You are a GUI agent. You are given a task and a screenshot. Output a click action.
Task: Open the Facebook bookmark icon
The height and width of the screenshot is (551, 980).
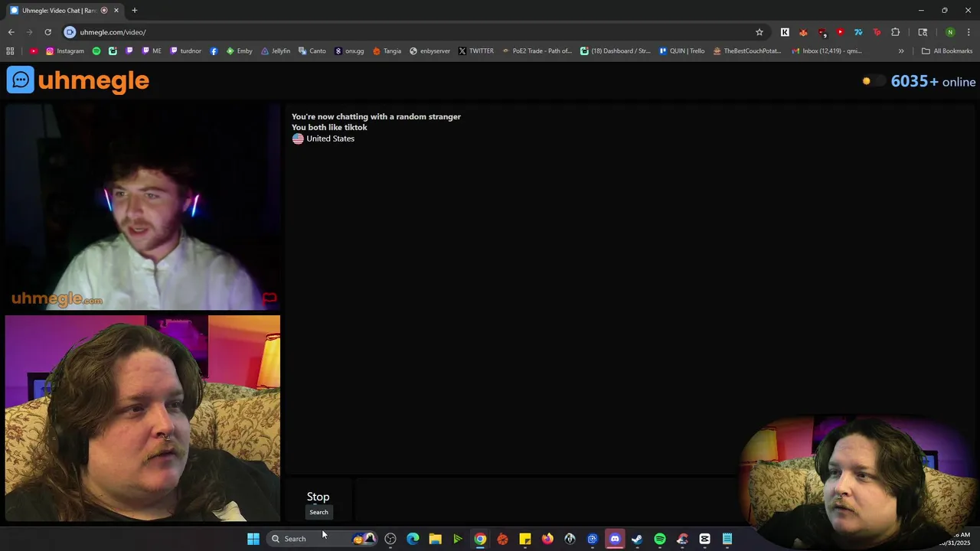tap(214, 51)
